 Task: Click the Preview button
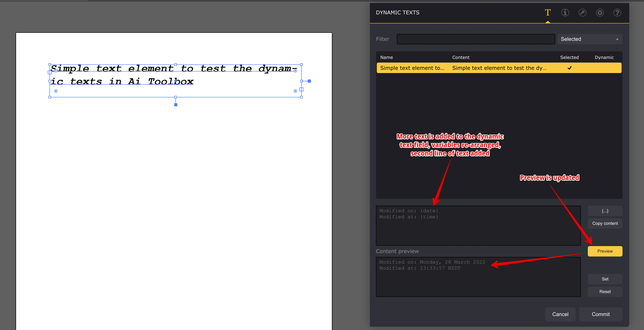coord(605,251)
